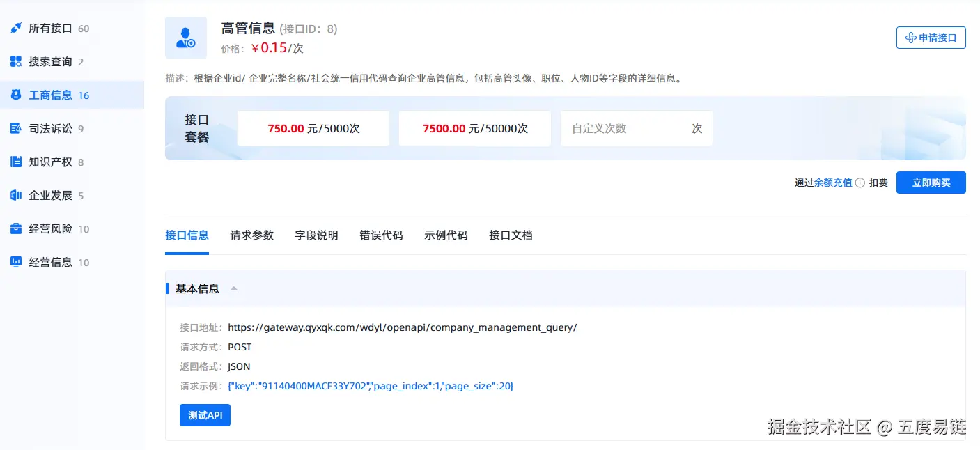Click the 测试API button
Viewport: 980px width, 450px height.
pyautogui.click(x=205, y=415)
